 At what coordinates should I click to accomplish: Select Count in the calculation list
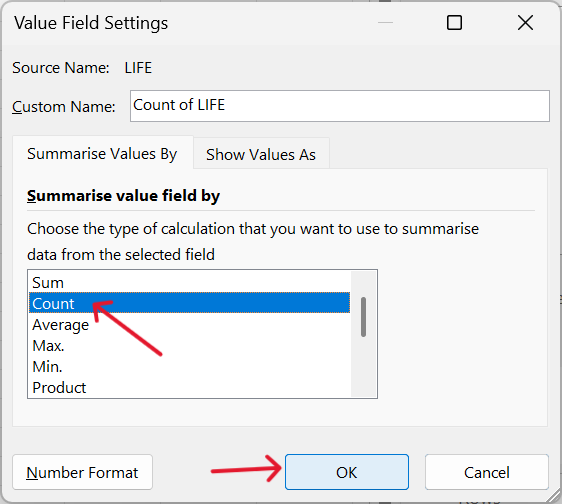[x=189, y=303]
